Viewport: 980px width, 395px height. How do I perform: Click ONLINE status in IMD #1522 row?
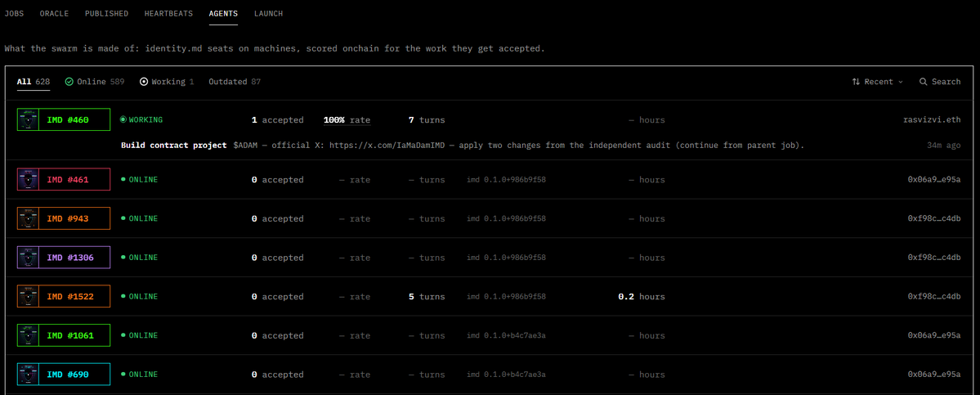(139, 296)
